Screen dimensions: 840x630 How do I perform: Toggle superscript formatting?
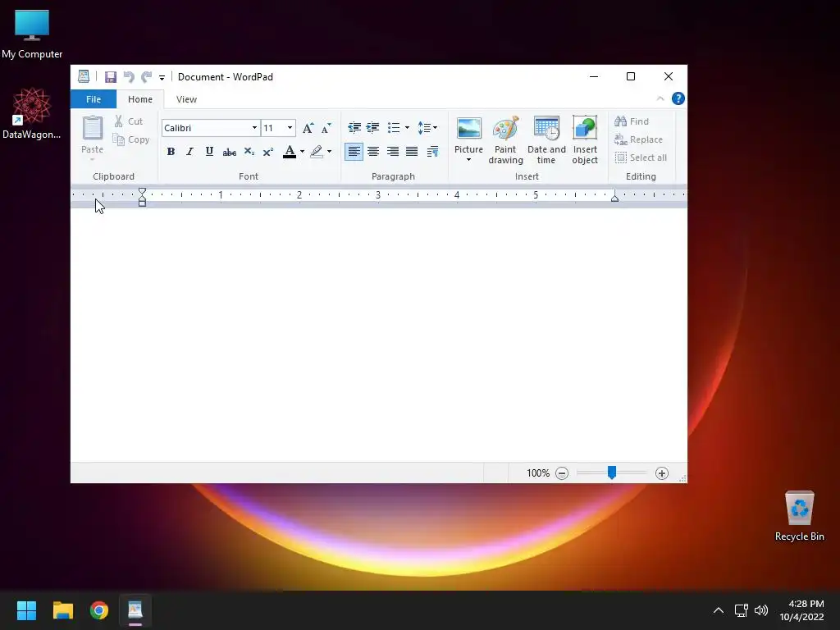click(x=268, y=152)
